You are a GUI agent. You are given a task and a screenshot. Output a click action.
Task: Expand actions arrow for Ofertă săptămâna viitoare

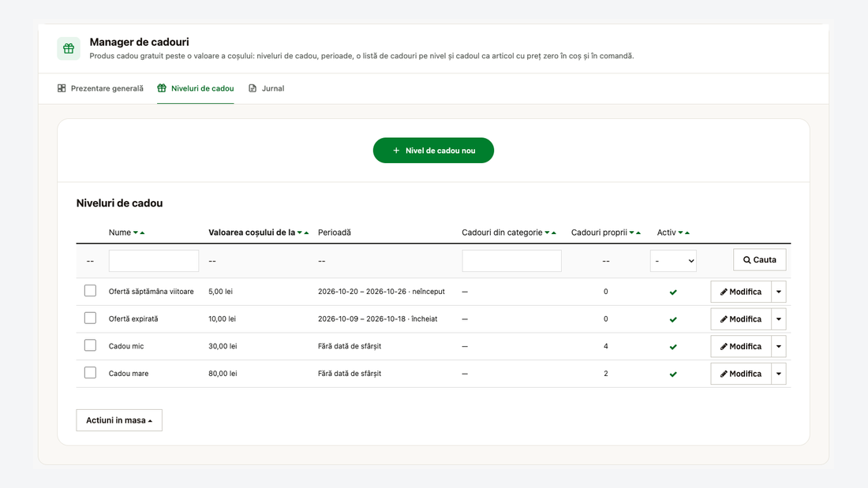pos(779,292)
